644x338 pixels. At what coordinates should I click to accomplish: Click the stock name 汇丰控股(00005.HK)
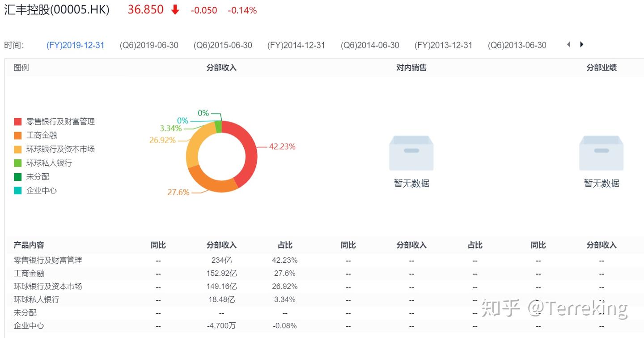tap(56, 9)
